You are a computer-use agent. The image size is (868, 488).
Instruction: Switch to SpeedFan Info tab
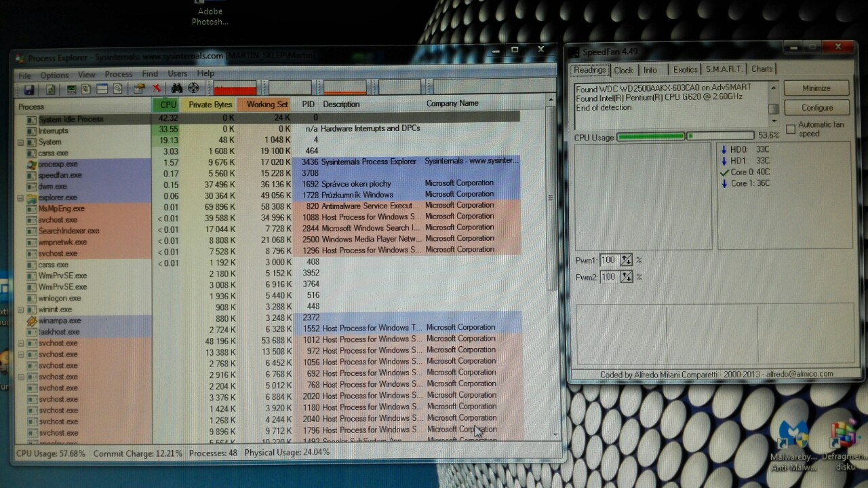(650, 70)
